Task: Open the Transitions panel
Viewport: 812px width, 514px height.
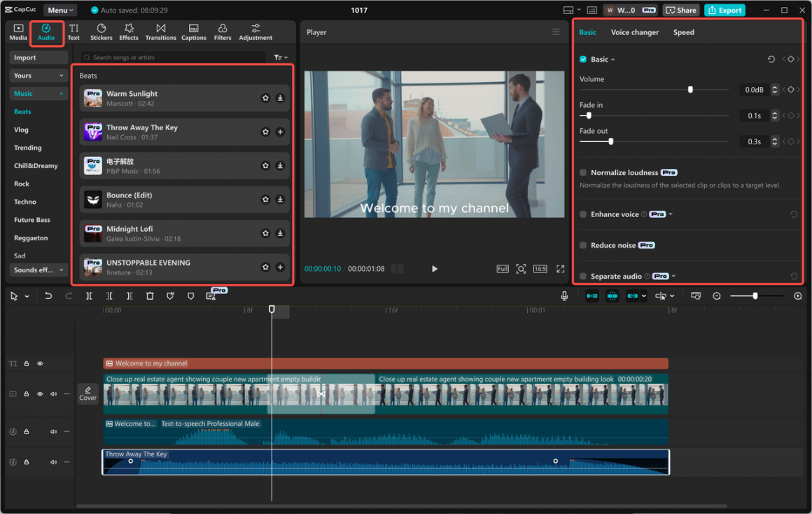Action: (160, 32)
